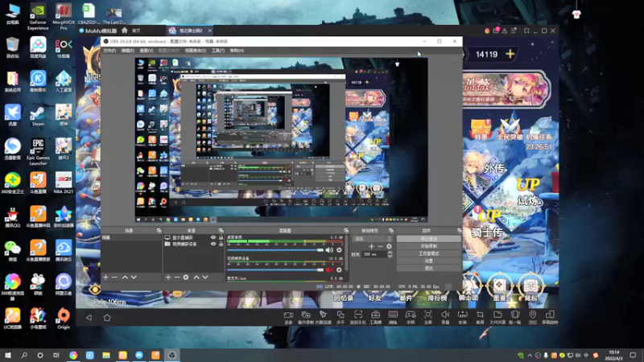Click the Exit button in Controls
This screenshot has width=644, height=362.
[428, 268]
